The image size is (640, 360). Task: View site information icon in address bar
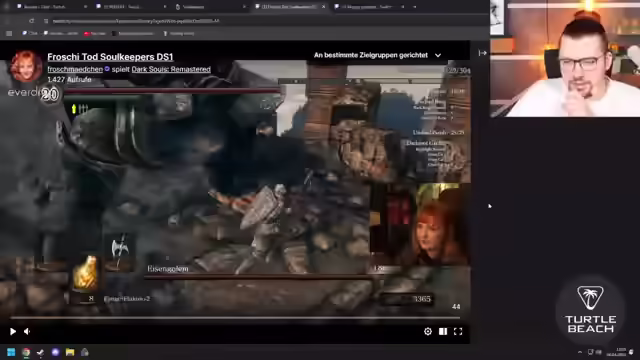[46, 21]
